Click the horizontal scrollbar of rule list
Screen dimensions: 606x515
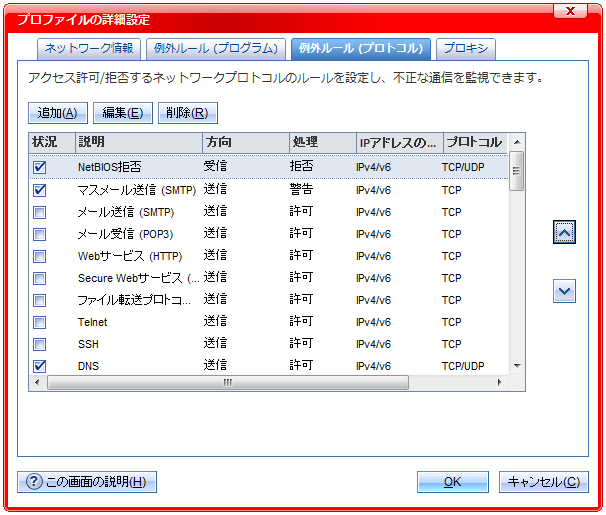click(x=228, y=382)
